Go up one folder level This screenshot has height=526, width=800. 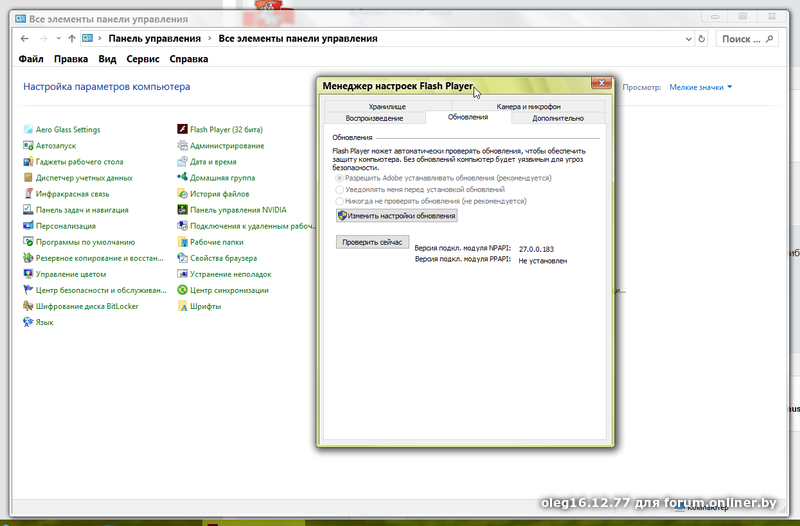(72, 39)
